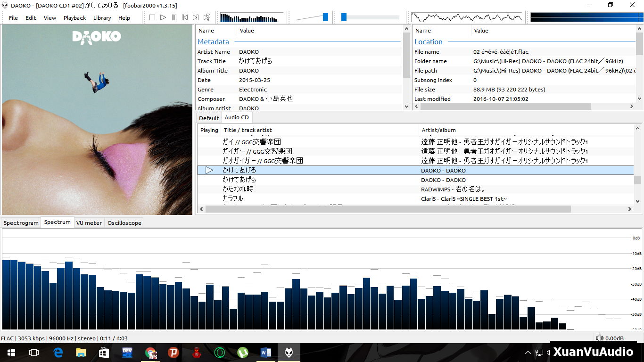Skip to the next track
The height and width of the screenshot is (362, 644).
(196, 17)
